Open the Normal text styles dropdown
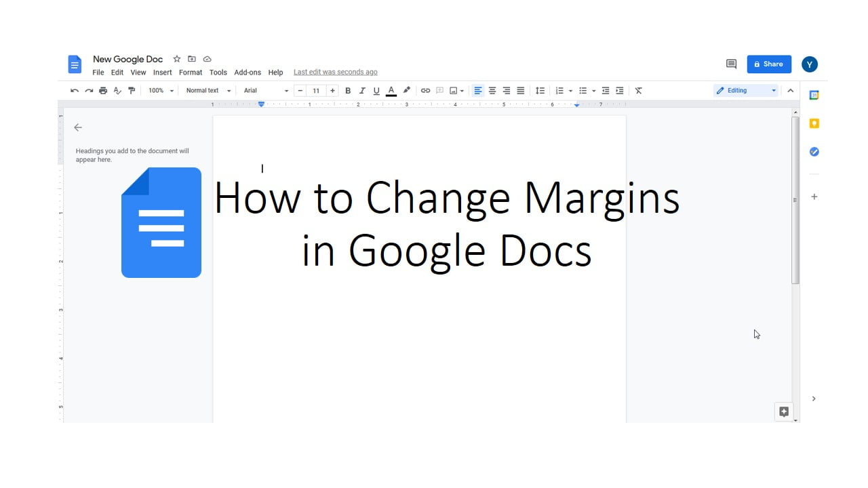 coord(208,91)
